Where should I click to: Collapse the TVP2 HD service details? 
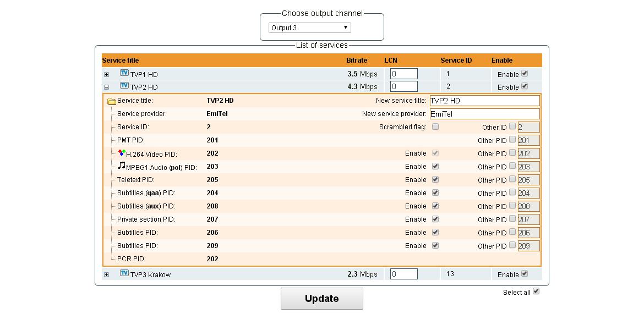106,86
